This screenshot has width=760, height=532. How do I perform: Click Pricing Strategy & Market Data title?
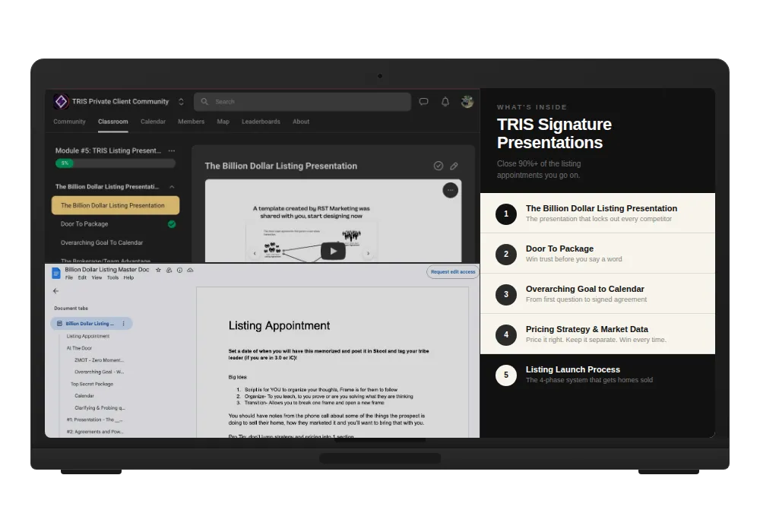click(x=587, y=329)
